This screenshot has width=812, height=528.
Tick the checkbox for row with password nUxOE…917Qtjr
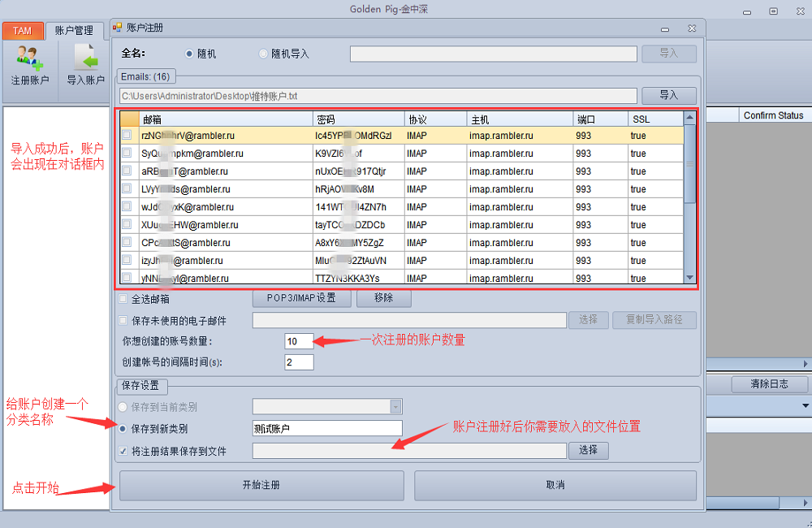(x=127, y=171)
